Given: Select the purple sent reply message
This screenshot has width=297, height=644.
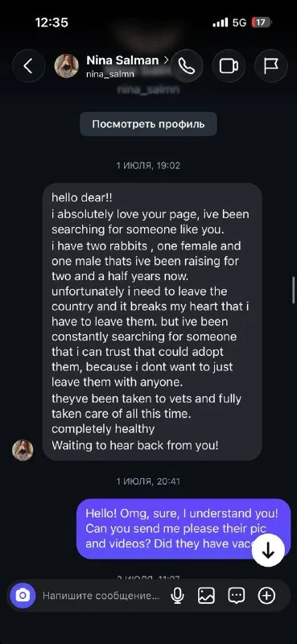Looking at the screenshot, I should (x=184, y=529).
